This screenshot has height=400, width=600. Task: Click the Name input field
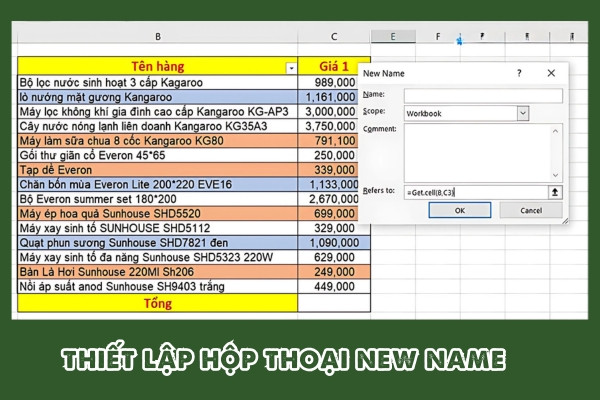click(483, 95)
